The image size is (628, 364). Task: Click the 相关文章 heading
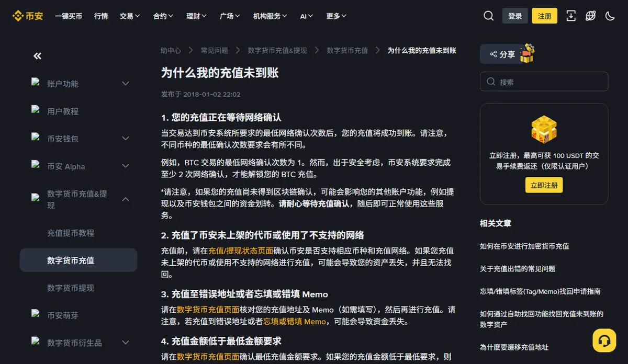click(x=496, y=223)
